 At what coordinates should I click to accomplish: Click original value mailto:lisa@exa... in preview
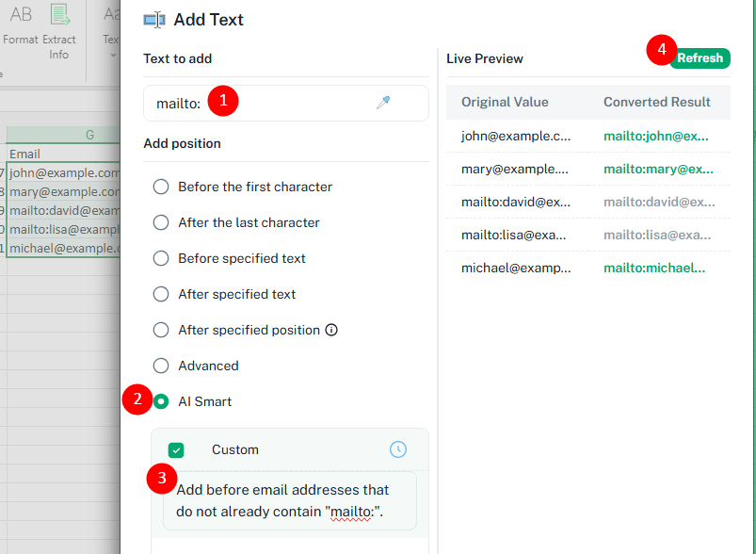click(513, 235)
